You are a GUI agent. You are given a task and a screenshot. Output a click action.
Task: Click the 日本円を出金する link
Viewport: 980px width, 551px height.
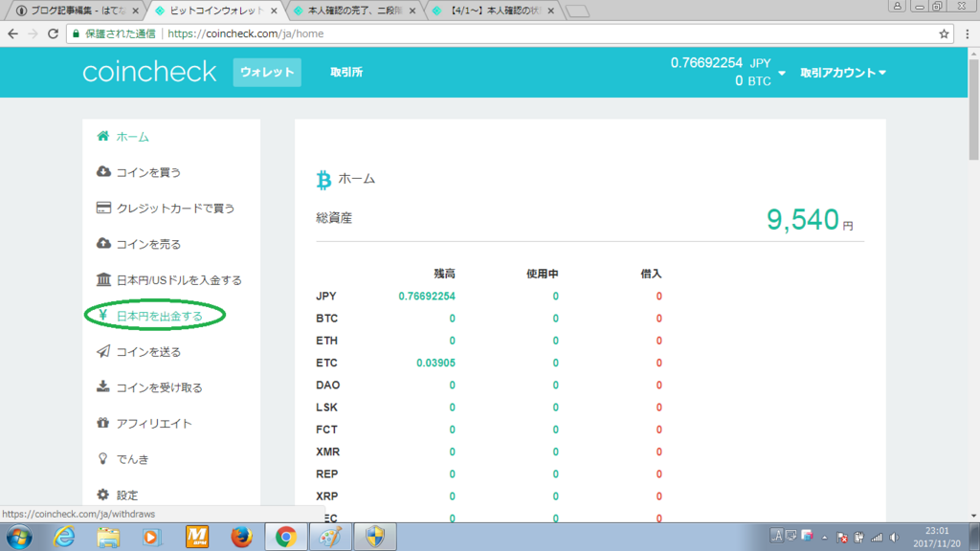tap(160, 316)
